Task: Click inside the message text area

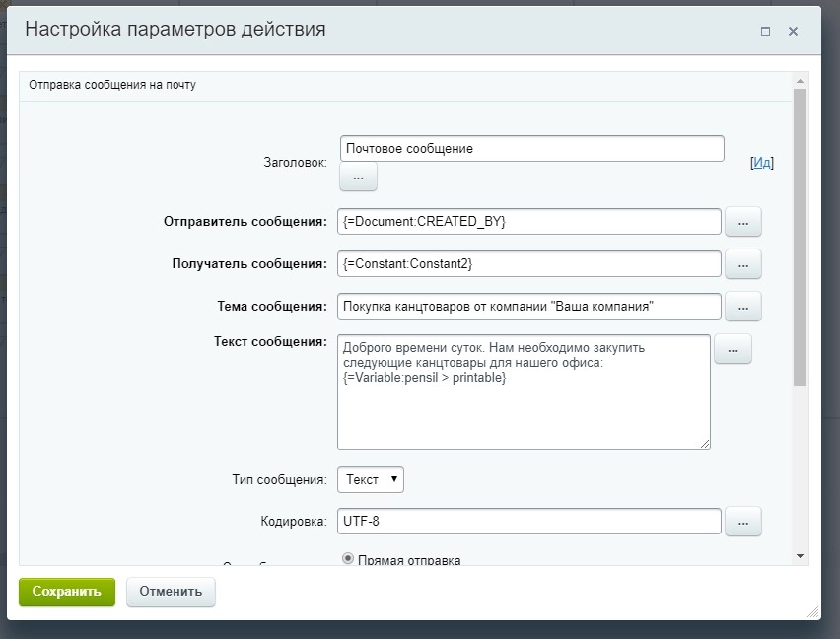Action: [x=524, y=392]
